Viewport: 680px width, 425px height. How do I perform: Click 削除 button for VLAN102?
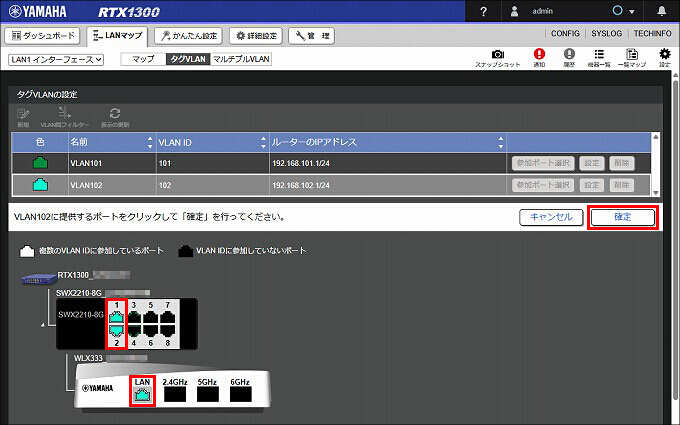tap(621, 185)
